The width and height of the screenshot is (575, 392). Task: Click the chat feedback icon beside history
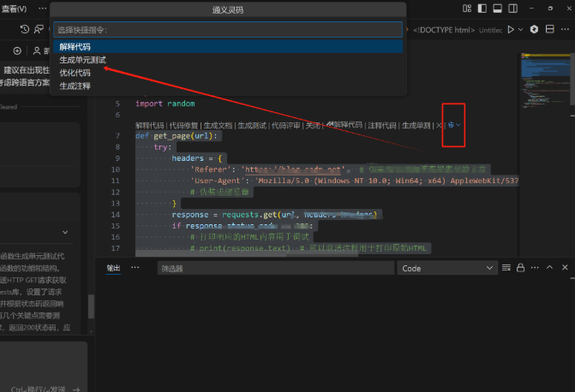click(x=39, y=29)
